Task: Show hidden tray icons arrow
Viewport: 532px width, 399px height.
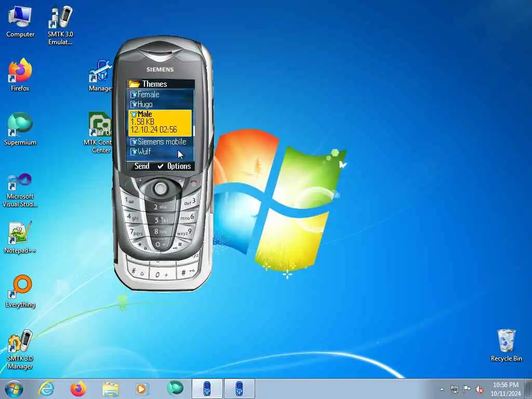Action: (x=442, y=389)
